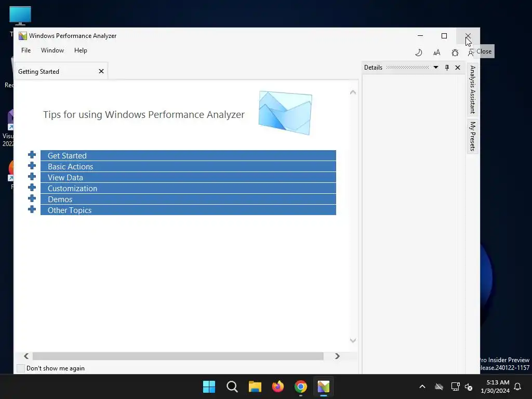Click the Windows Performance Analyzer logo image
The height and width of the screenshot is (399, 532).
[x=285, y=113]
